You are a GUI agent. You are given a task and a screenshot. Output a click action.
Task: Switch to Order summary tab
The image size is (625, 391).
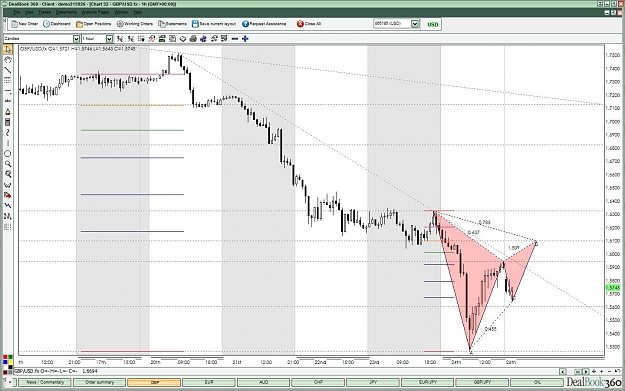100,382
